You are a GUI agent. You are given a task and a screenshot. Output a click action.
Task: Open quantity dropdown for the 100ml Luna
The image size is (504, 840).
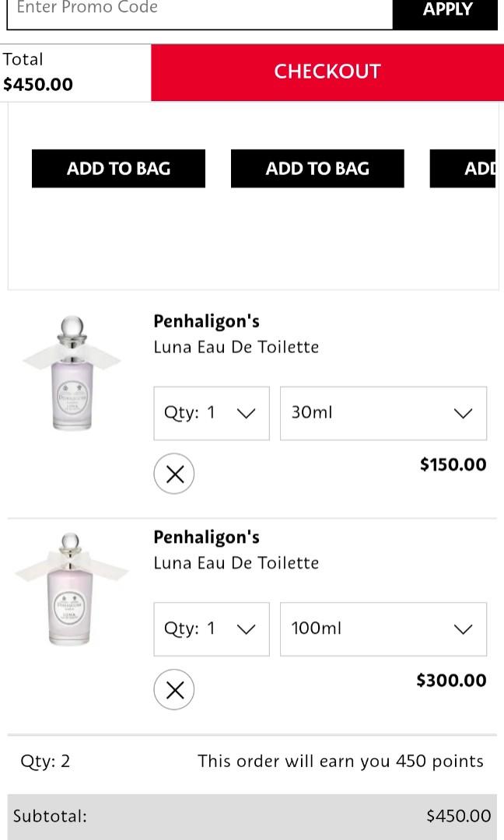point(211,629)
